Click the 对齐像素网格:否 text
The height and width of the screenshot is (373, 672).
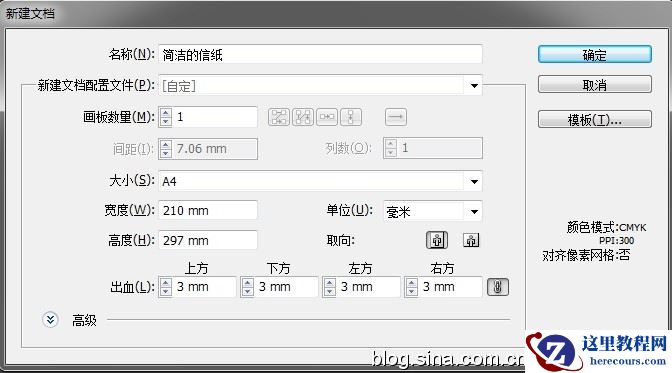[x=586, y=256]
